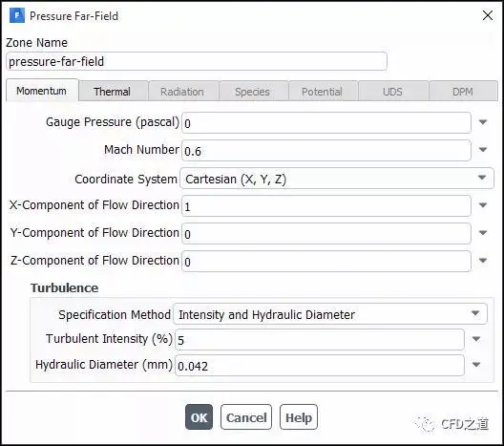
Task: Open the Gauge Pressure options arrow
Action: point(483,122)
